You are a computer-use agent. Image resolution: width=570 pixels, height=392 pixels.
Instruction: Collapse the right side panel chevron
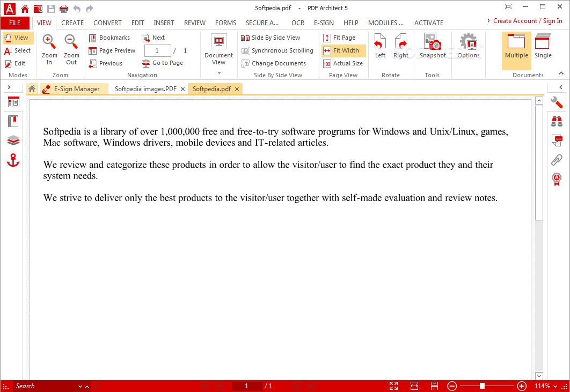[561, 87]
